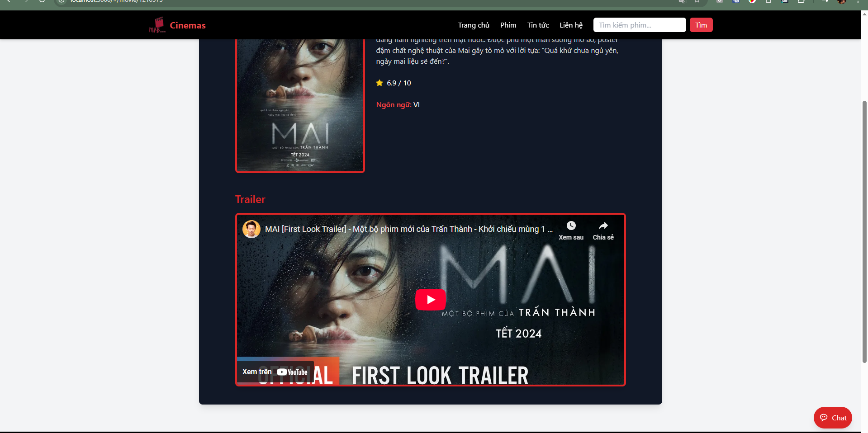Open the Liên hệ menu item
The height and width of the screenshot is (433, 868).
pyautogui.click(x=571, y=25)
